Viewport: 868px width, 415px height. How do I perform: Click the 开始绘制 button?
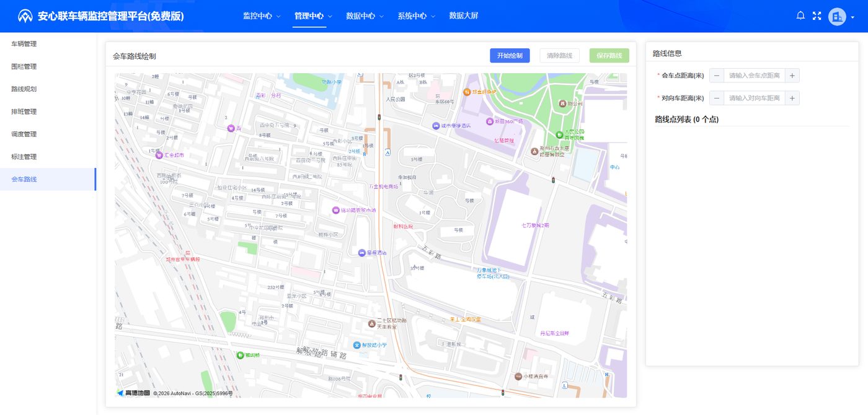[510, 56]
